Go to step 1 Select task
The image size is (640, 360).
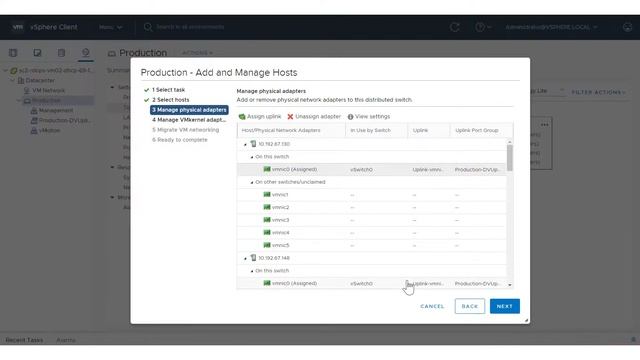(x=168, y=90)
